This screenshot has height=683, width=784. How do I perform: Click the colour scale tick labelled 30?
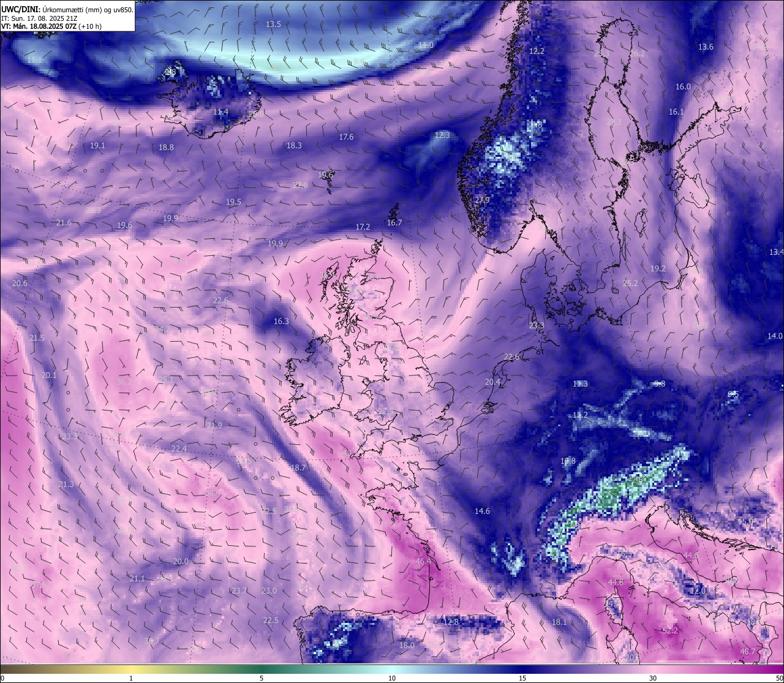653,678
